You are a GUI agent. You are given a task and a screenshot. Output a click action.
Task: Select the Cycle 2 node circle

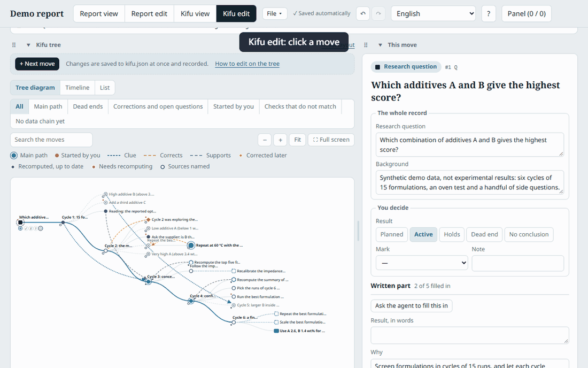[106, 250]
